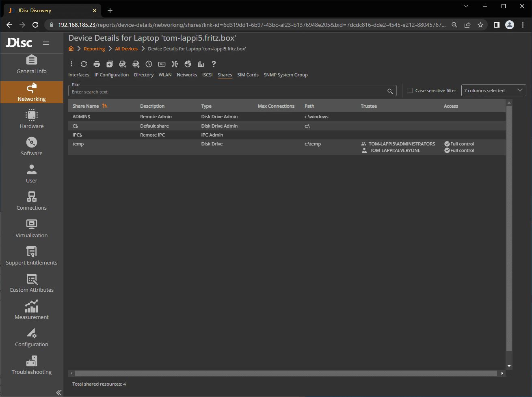The image size is (532, 397).
Task: Click the refresh report icon in toolbar
Action: pyautogui.click(x=84, y=64)
